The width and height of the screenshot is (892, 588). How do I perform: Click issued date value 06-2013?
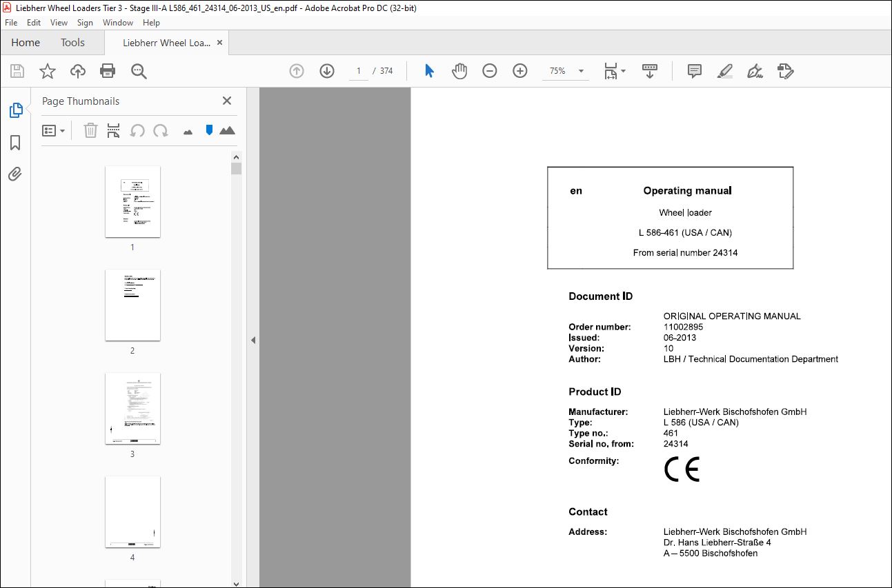tap(680, 338)
